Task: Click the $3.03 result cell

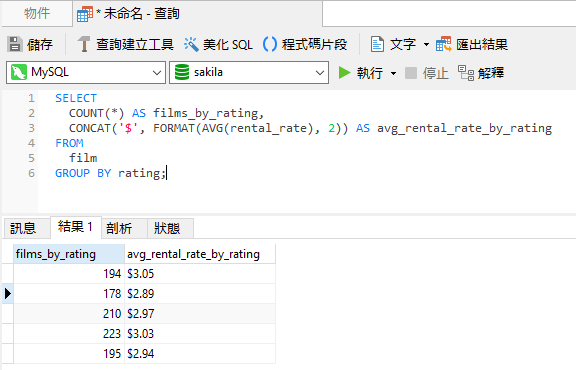Action: (x=200, y=334)
